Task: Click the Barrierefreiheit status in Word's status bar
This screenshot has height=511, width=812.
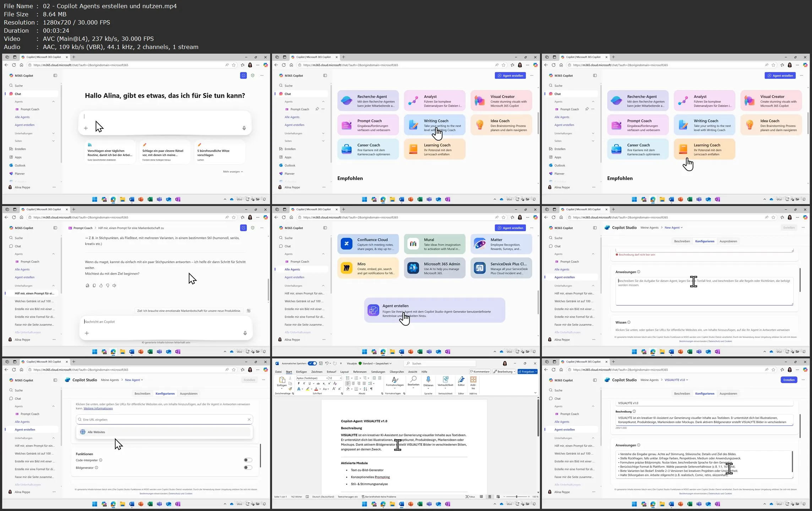Action: point(379,496)
